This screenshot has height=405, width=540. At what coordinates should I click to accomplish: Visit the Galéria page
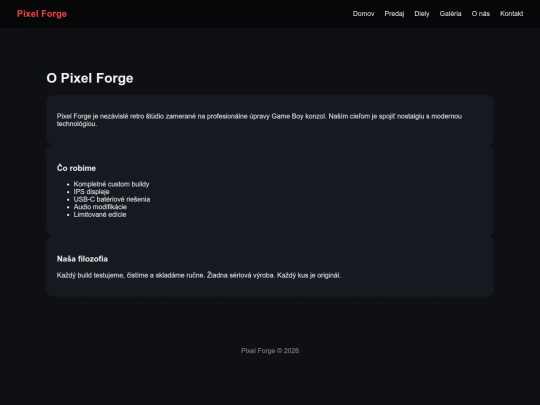click(x=450, y=14)
